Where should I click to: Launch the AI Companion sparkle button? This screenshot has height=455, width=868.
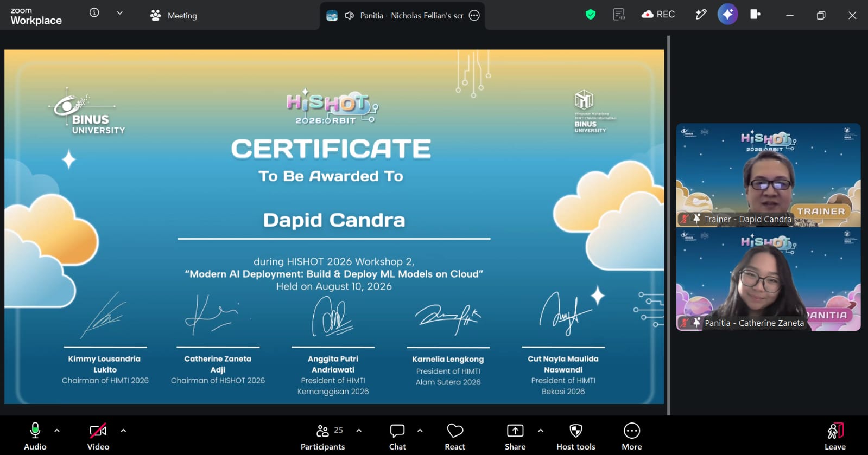728,14
